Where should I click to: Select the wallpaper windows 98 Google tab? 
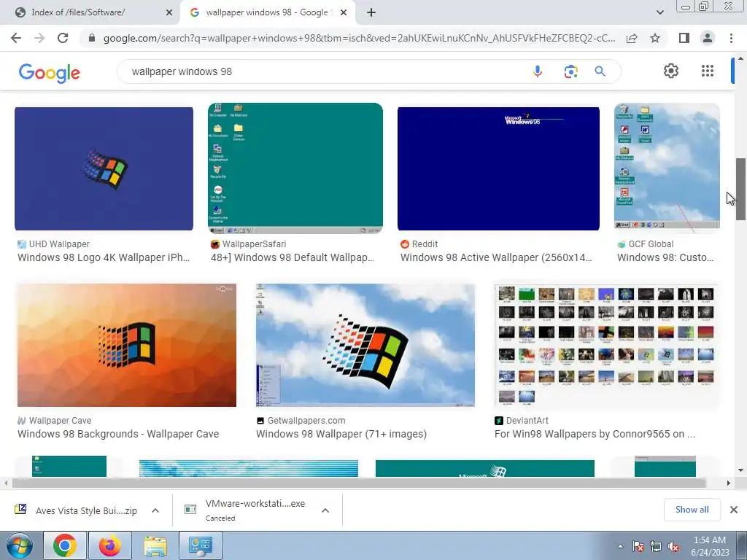pyautogui.click(x=267, y=12)
